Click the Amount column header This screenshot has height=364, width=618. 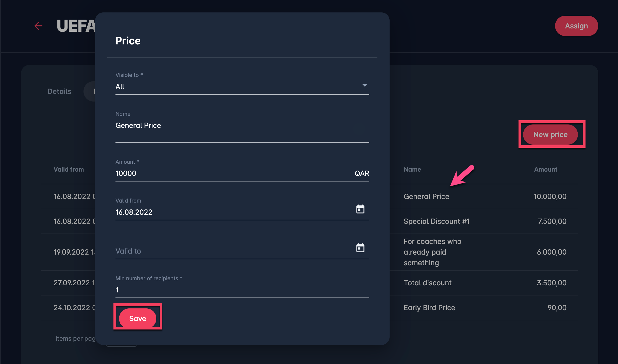click(545, 170)
